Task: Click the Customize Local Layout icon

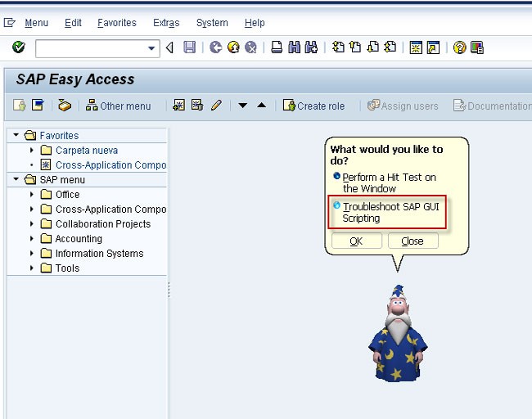Action: pos(477,47)
